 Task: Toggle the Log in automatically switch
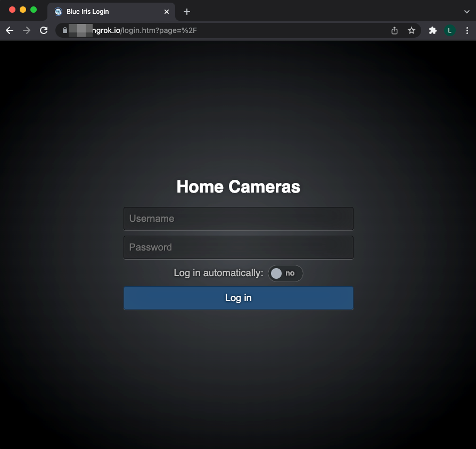click(x=285, y=273)
